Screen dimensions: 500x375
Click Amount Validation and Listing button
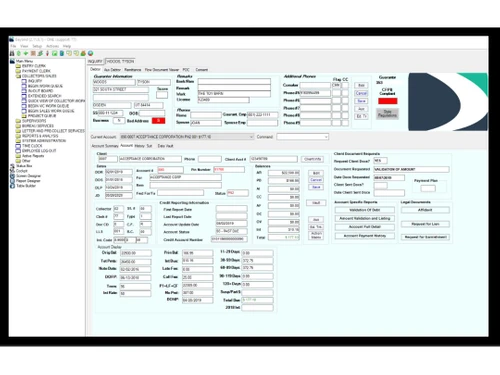365,218
